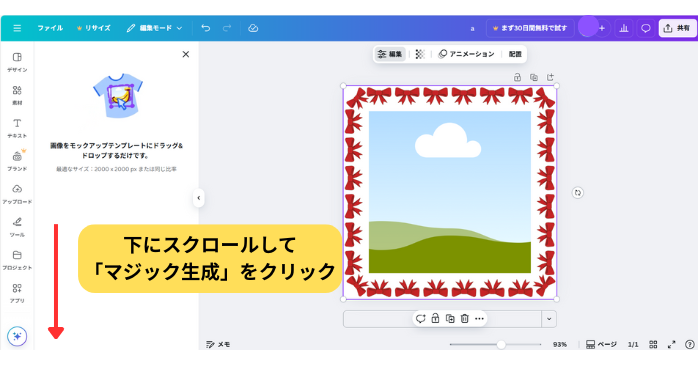Undo the last action
This screenshot has width=698, height=365.
(205, 28)
